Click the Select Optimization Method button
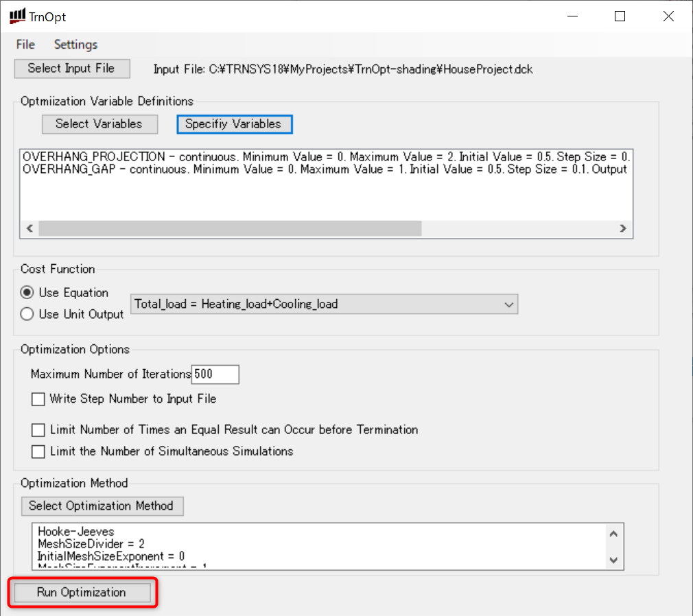This screenshot has height=616, width=693. (x=102, y=506)
